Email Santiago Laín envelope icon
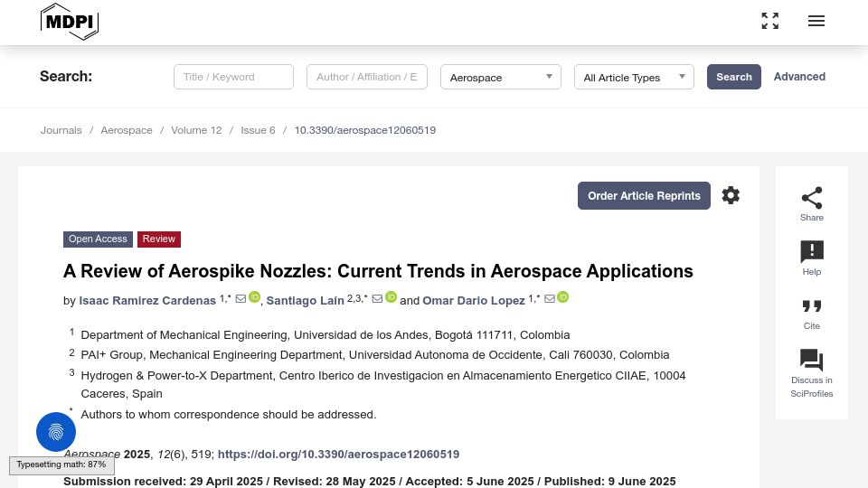The width and height of the screenshot is (868, 488). coord(378,299)
